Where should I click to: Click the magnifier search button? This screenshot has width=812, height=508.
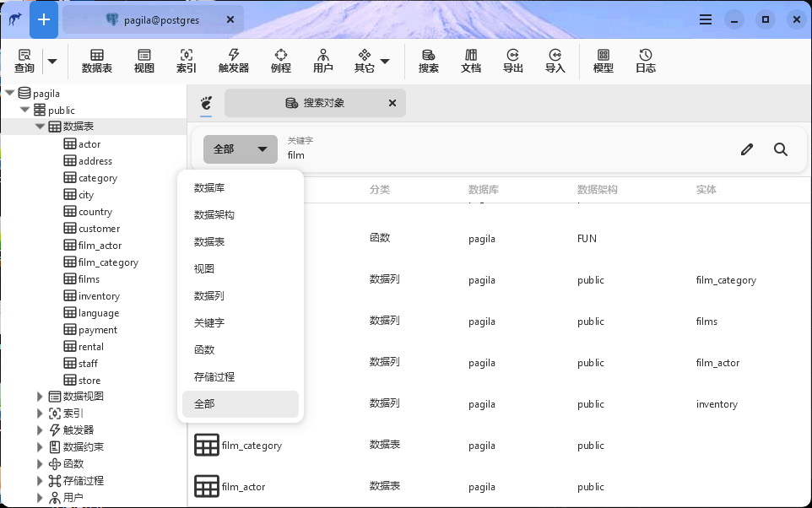780,149
